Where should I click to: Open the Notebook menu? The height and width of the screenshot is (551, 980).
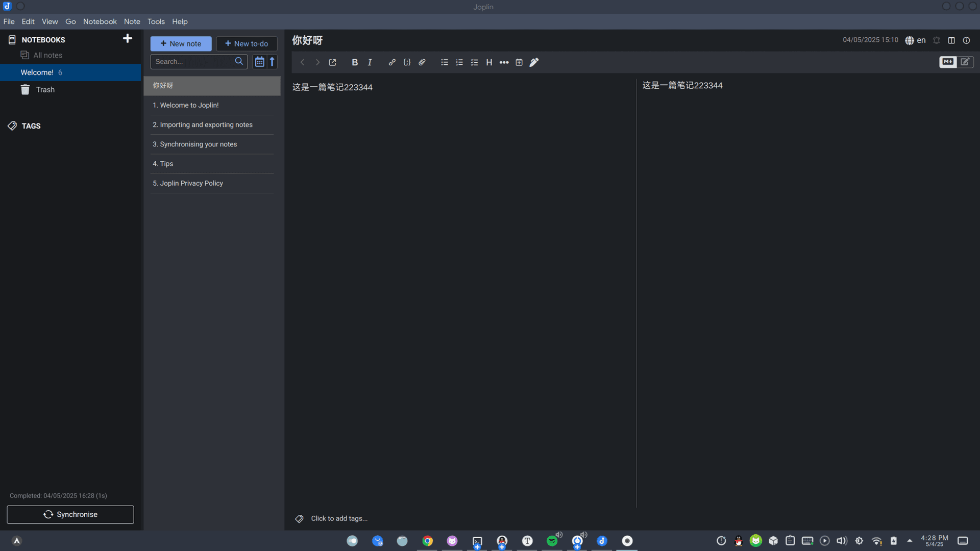point(100,21)
